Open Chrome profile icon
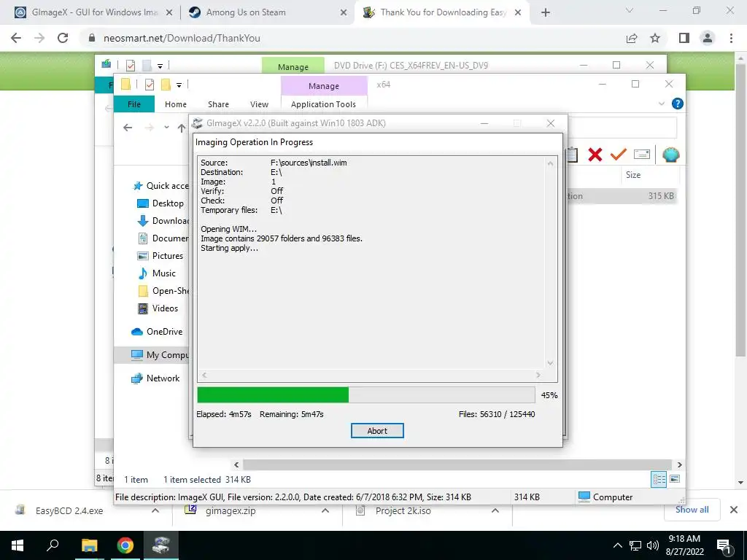Viewport: 747px width, 560px height. pos(708,38)
